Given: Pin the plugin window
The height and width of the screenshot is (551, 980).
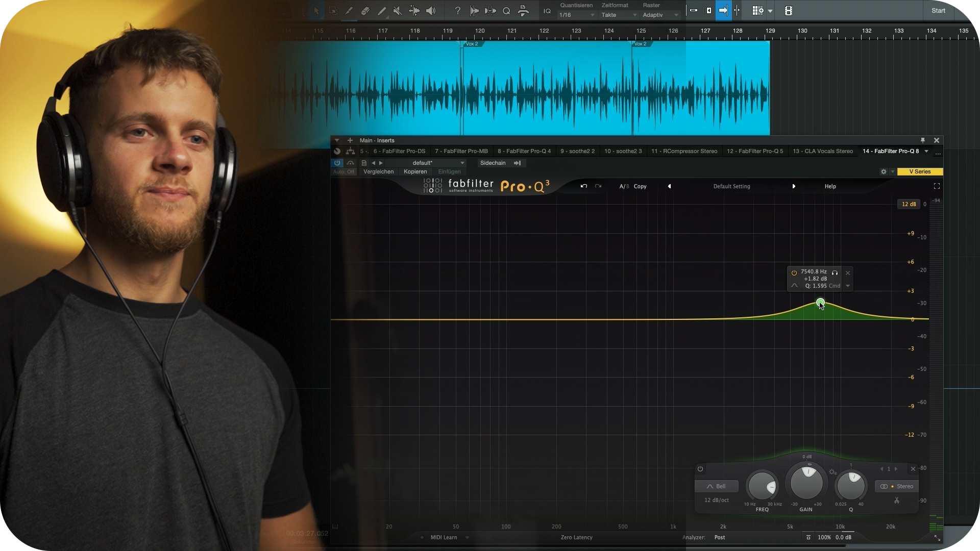Looking at the screenshot, I should pyautogui.click(x=923, y=140).
